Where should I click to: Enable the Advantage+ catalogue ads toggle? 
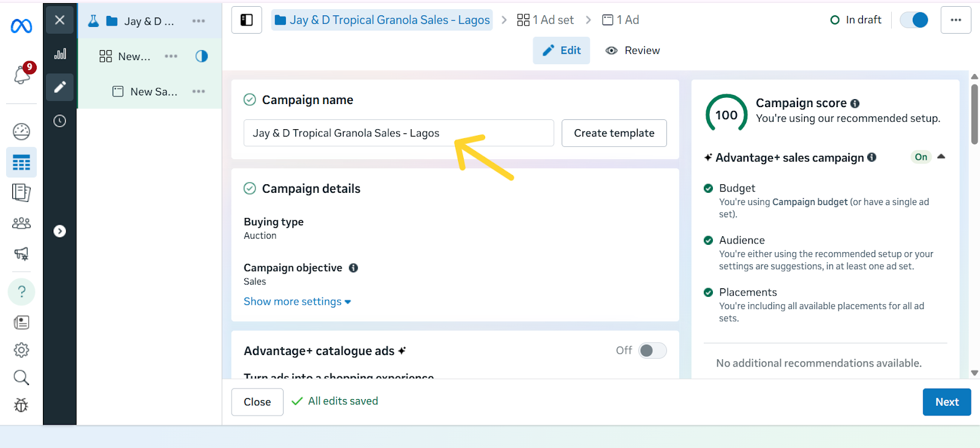(652, 351)
